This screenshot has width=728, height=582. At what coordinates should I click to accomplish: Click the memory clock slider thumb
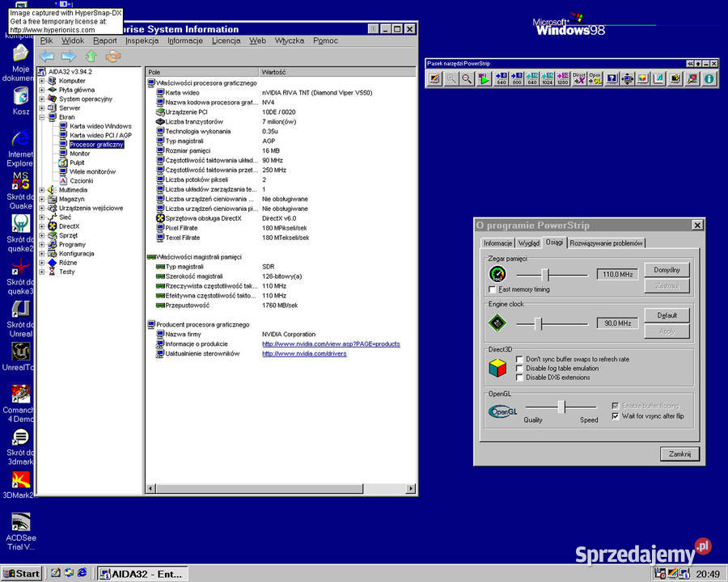(545, 275)
